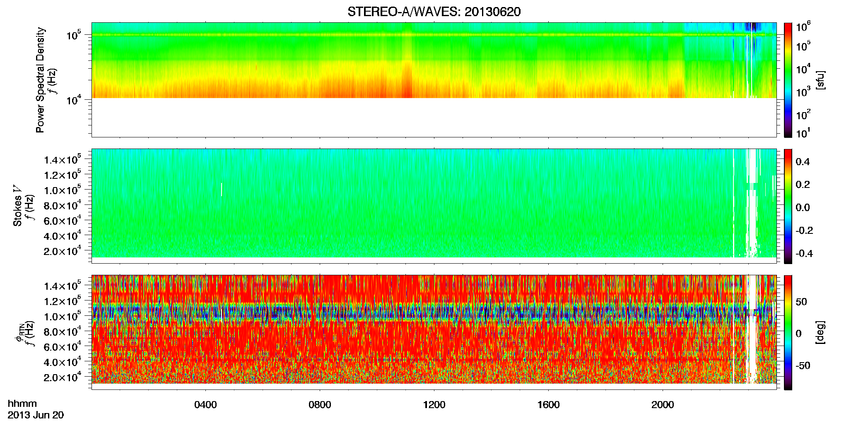The image size is (868, 447).
Task: Click the 0800 time tick label
Action: click(x=320, y=405)
